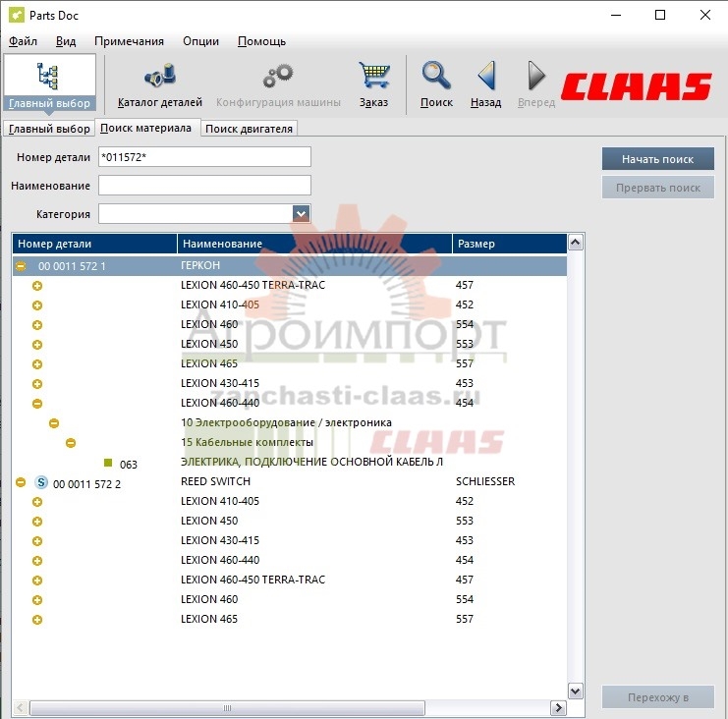Expand LEXION 460 size 554 under ГЕРКОН
Image resolution: width=728 pixels, height=719 pixels.
pyautogui.click(x=37, y=325)
